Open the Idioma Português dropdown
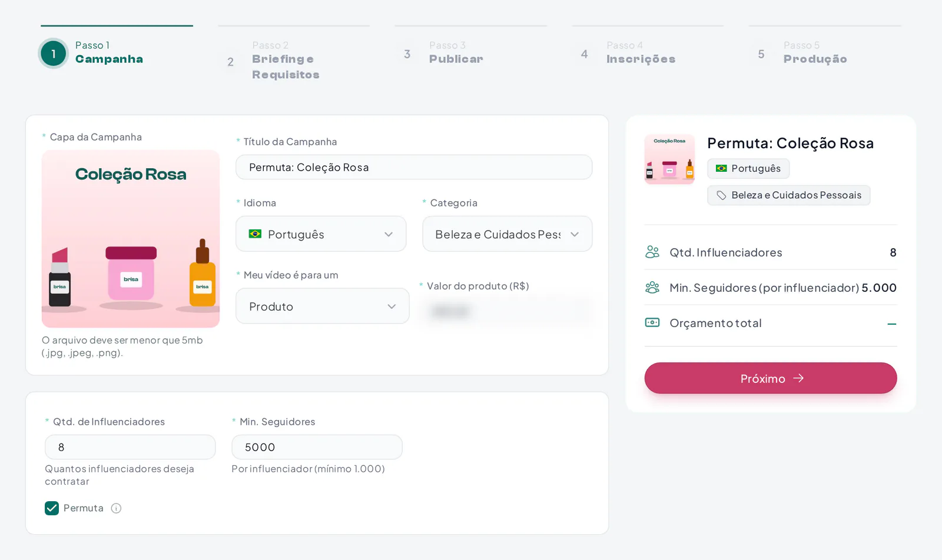 click(x=321, y=234)
